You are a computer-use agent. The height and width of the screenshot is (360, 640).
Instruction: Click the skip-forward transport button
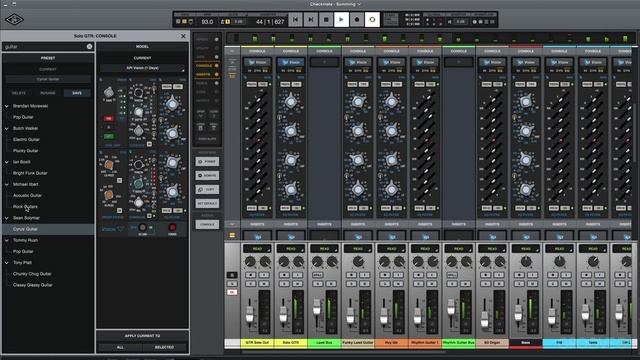click(311, 19)
